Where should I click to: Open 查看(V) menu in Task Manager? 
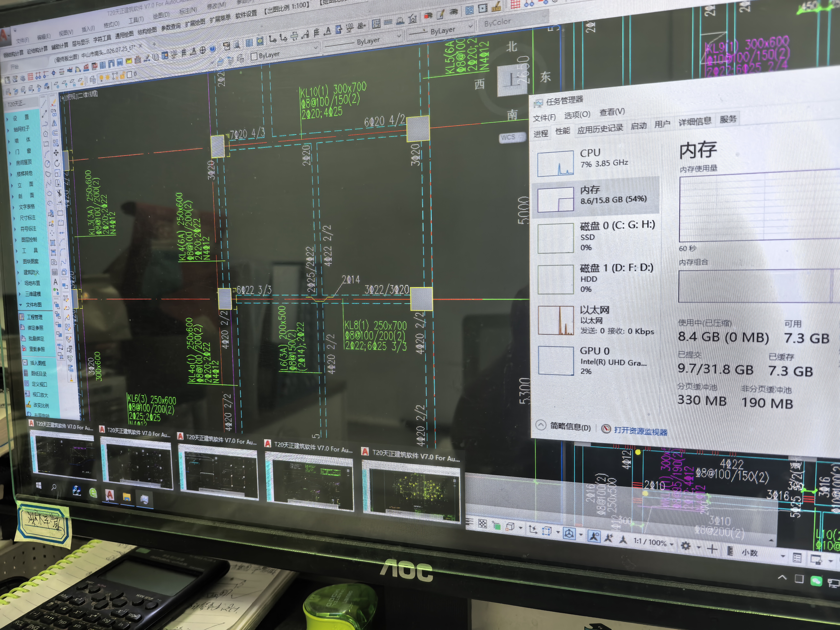612,112
